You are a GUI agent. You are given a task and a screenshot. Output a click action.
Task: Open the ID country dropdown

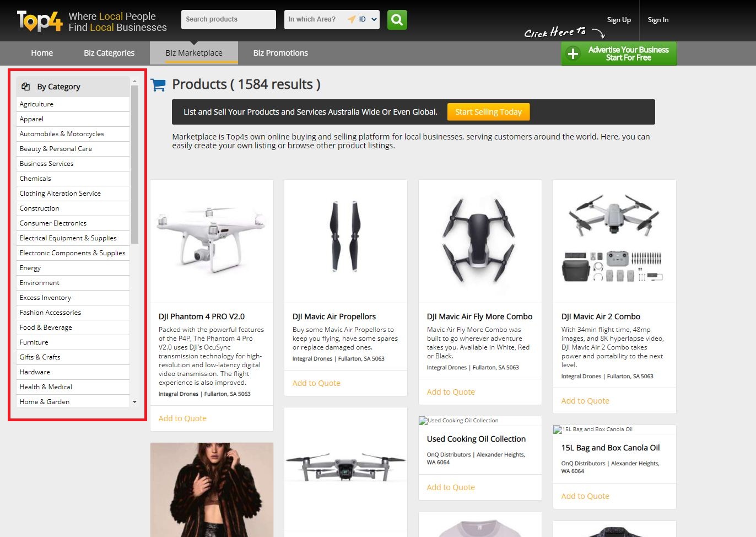tap(368, 19)
